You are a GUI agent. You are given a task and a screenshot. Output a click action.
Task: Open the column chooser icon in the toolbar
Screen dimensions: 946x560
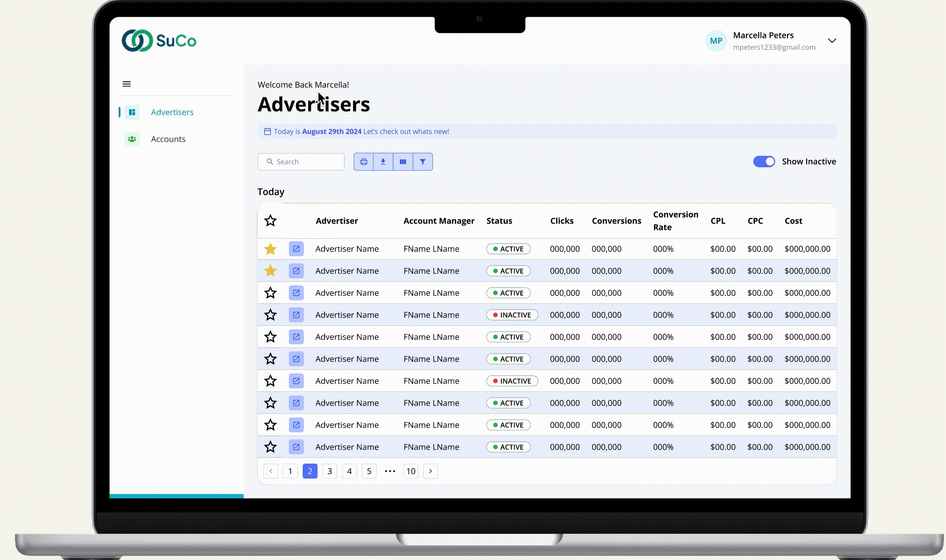(403, 162)
